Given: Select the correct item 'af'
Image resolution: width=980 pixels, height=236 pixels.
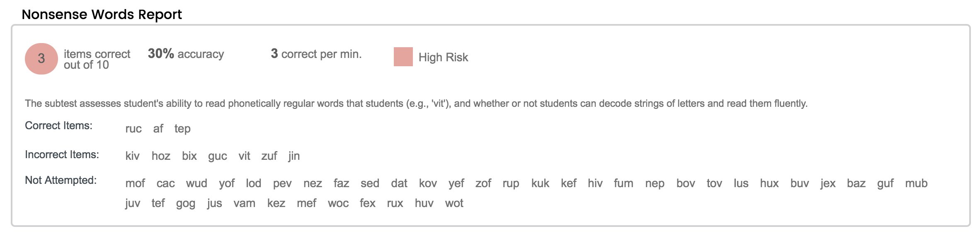Looking at the screenshot, I should 158,129.
